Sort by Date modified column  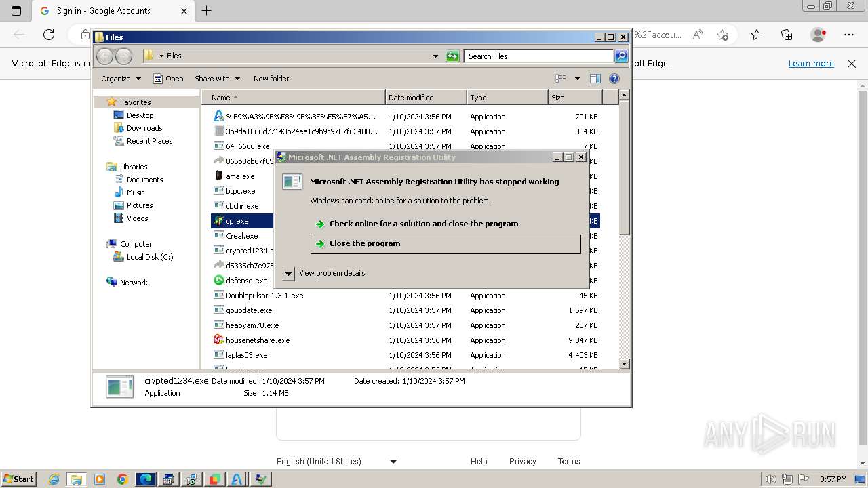pyautogui.click(x=426, y=98)
